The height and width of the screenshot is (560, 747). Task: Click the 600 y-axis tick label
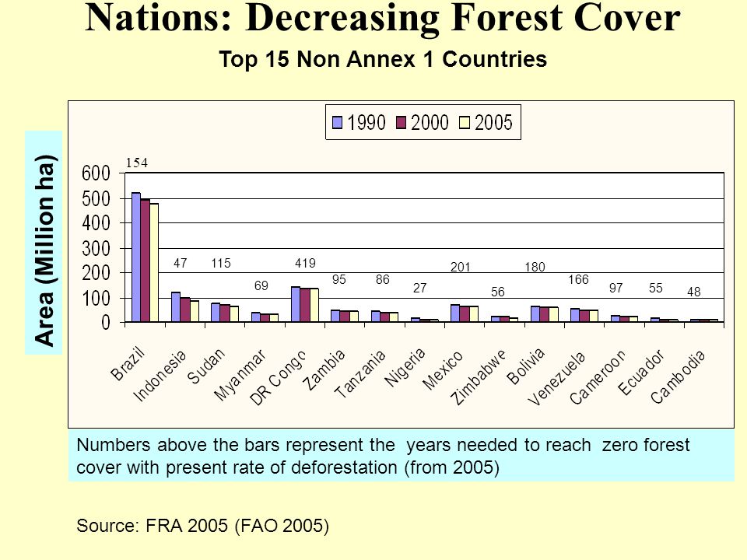click(96, 173)
